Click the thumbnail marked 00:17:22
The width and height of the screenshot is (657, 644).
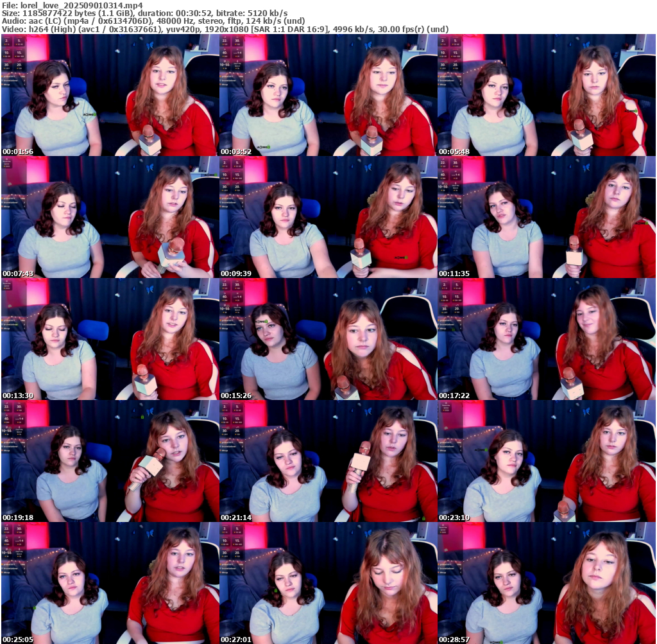point(547,339)
